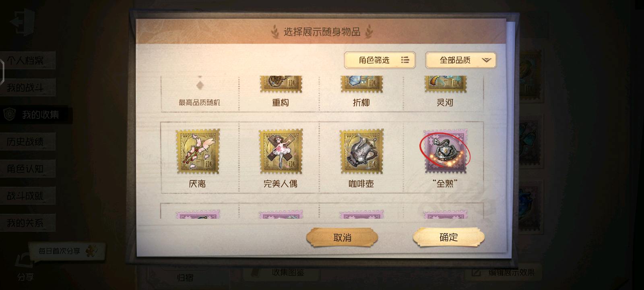Cancel with the 取消 button
Screen dimensions: 644x290
click(x=342, y=237)
